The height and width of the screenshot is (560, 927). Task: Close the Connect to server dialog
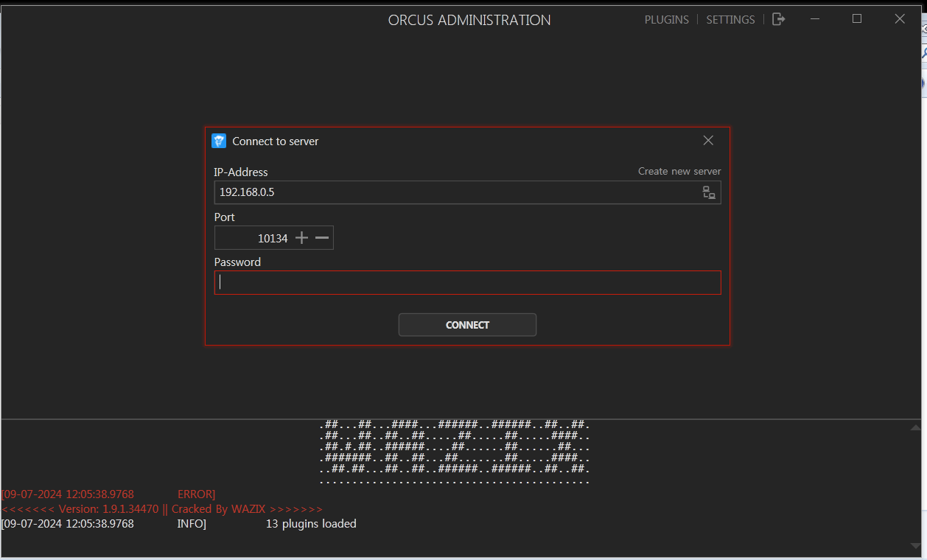(x=708, y=140)
